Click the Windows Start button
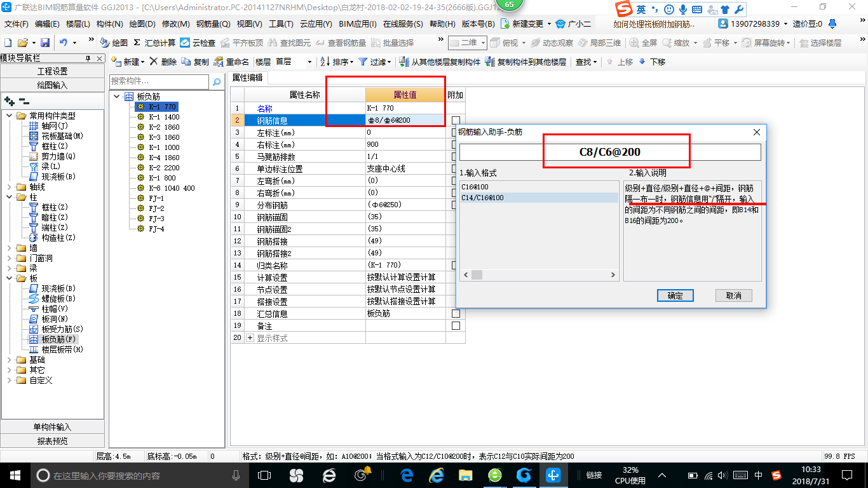Image resolution: width=868 pixels, height=488 pixels. pyautogui.click(x=14, y=475)
